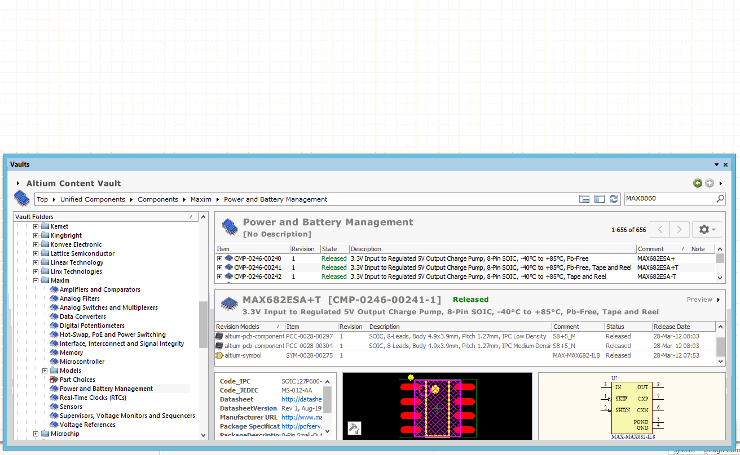Go to next results page
This screenshot has width=740, height=455.
[x=680, y=229]
